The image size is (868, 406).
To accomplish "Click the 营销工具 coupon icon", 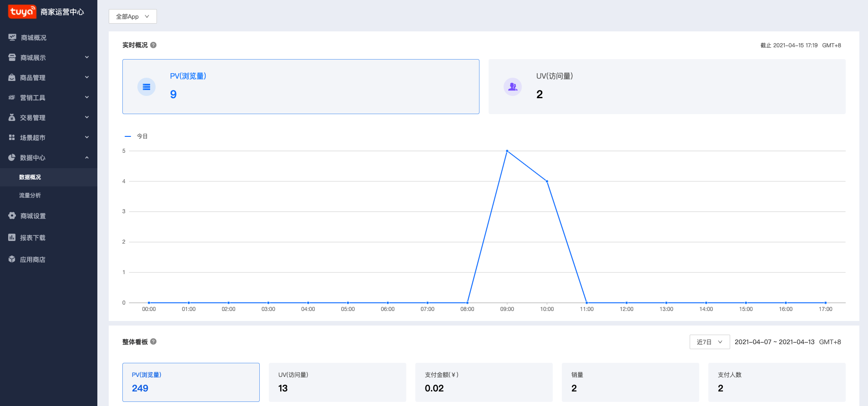I will (12, 97).
